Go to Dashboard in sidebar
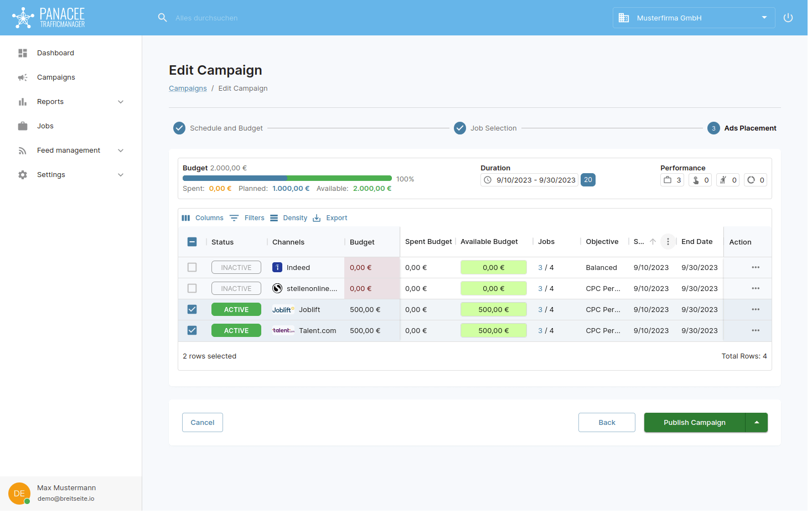The width and height of the screenshot is (812, 514). click(55, 53)
